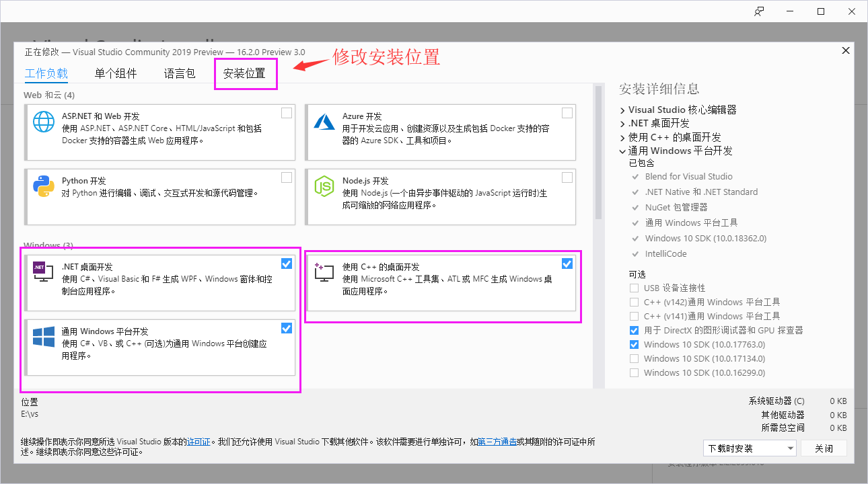This screenshot has height=484, width=868.
Task: Check Windows 10 SDK (10.0.17134.0)
Action: pyautogui.click(x=634, y=358)
